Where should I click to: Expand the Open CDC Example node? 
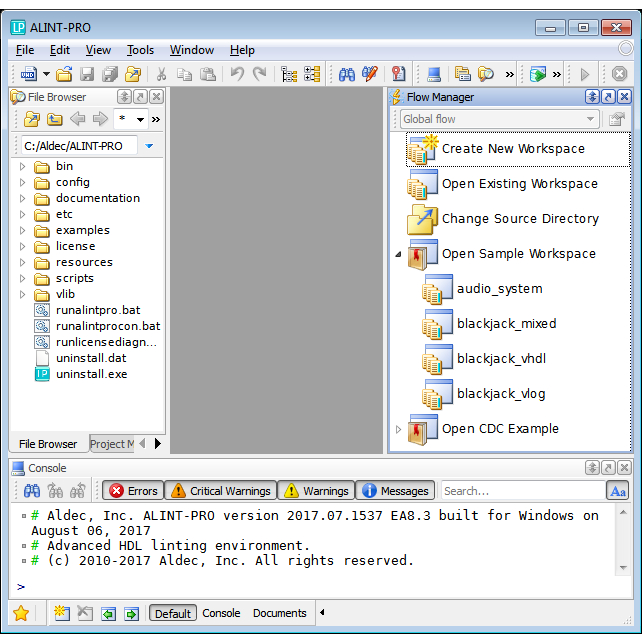click(398, 430)
